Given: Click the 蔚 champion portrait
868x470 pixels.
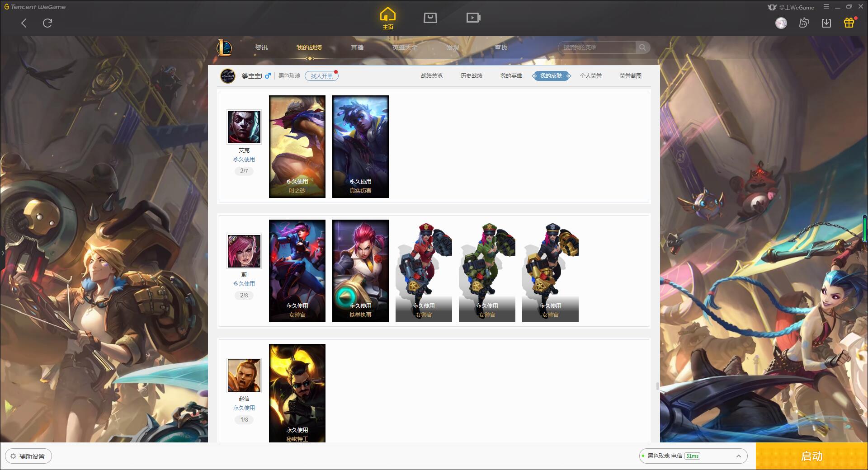Looking at the screenshot, I should [244, 251].
